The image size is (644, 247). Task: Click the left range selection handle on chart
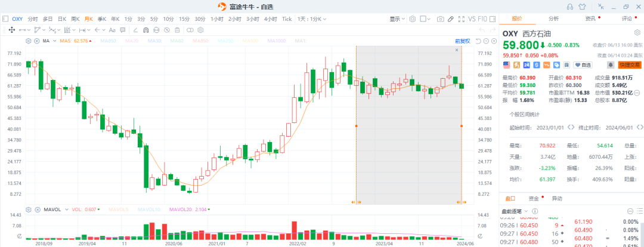[x=356, y=126]
